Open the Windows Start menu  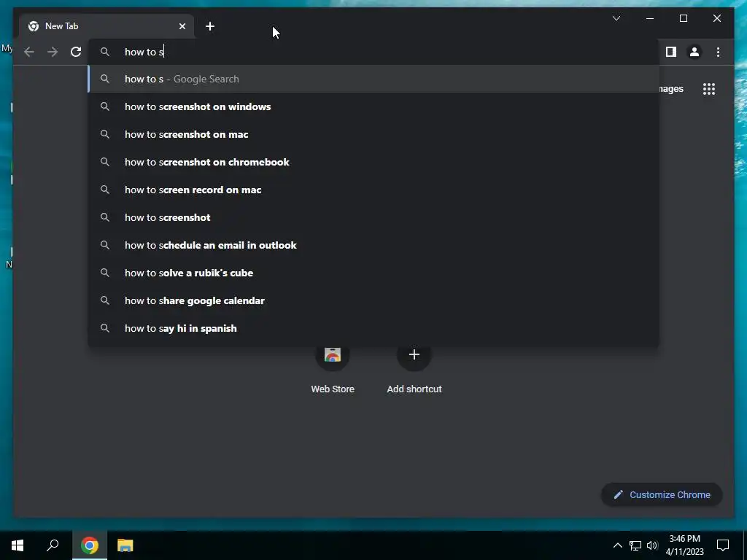coord(18,545)
